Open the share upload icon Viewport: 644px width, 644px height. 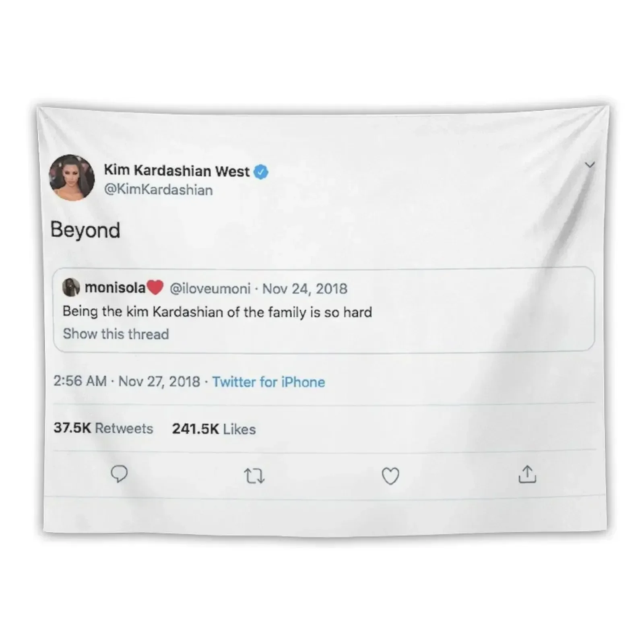527,474
